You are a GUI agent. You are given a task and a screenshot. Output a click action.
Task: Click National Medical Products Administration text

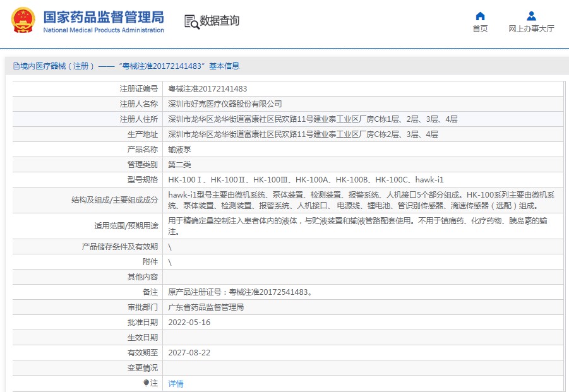click(104, 30)
